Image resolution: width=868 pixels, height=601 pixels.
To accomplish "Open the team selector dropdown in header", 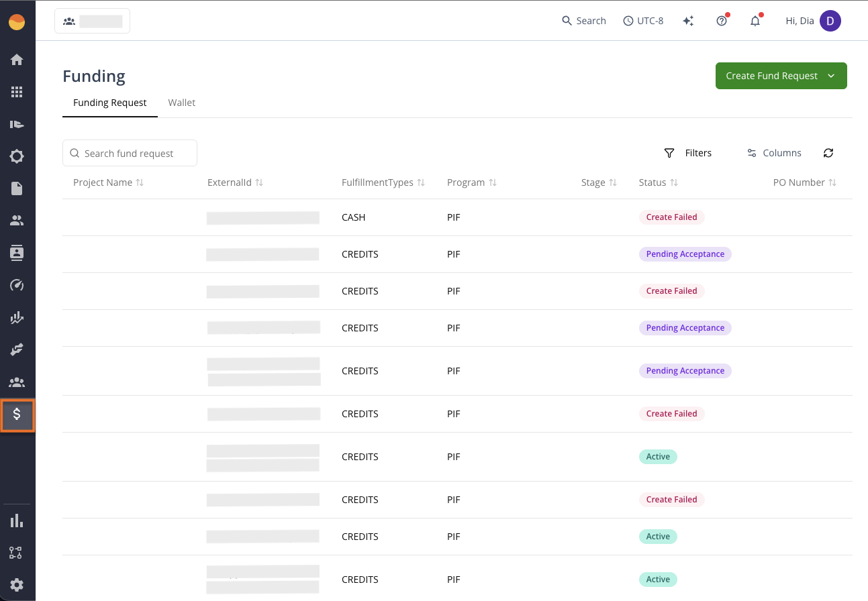I will (92, 21).
